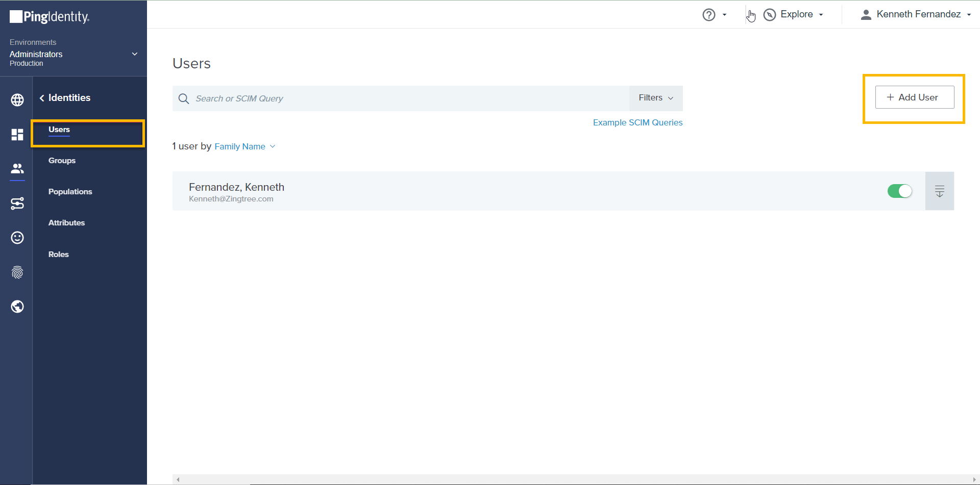Viewport: 980px width, 485px height.
Task: Click the horizontal scrollbar right arrow
Action: pyautogui.click(x=974, y=480)
